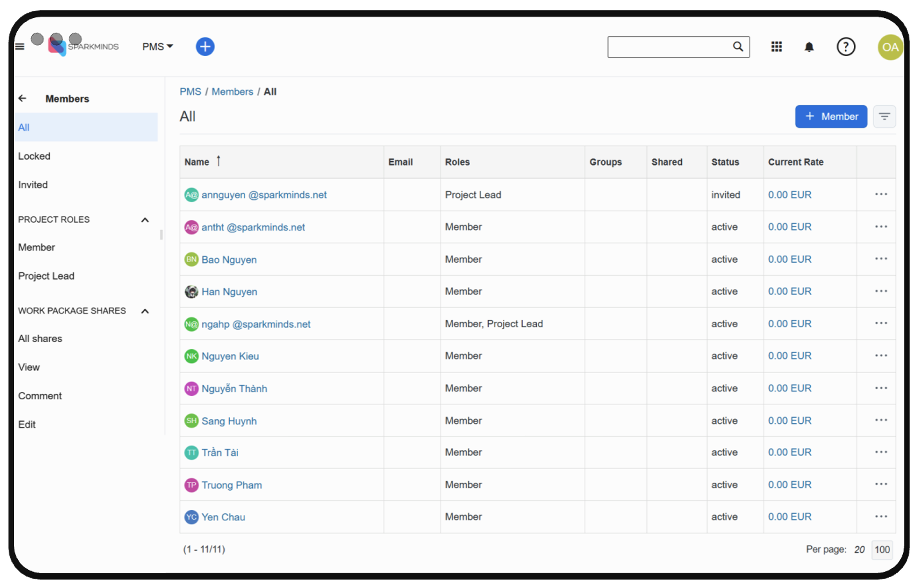The width and height of the screenshot is (920, 588).
Task: Set per page to 100
Action: click(882, 549)
